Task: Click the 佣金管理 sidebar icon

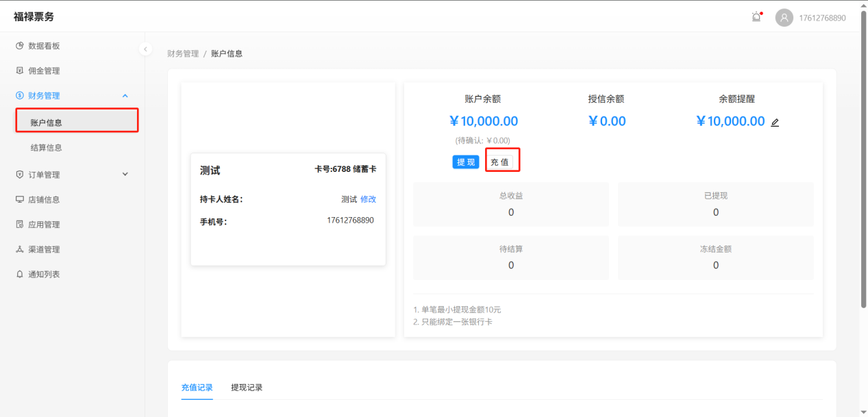Action: 20,71
